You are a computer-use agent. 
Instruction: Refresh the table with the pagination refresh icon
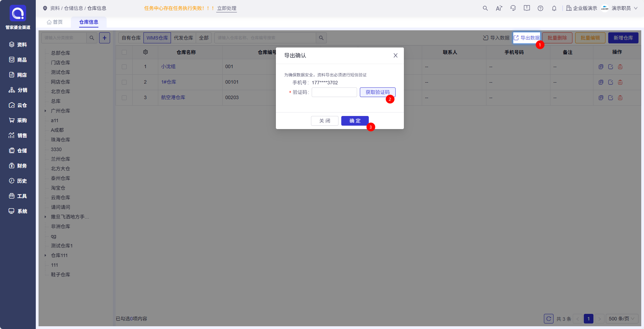[x=549, y=319]
